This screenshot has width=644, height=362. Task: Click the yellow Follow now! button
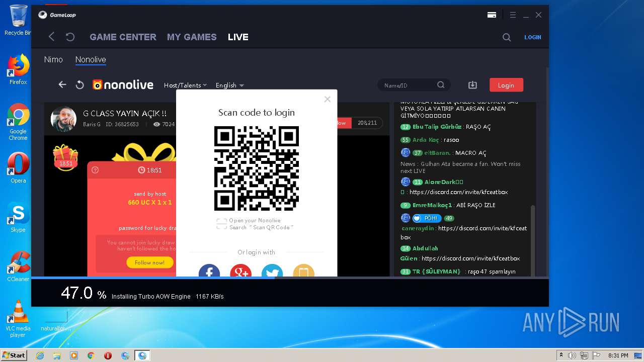149,262
